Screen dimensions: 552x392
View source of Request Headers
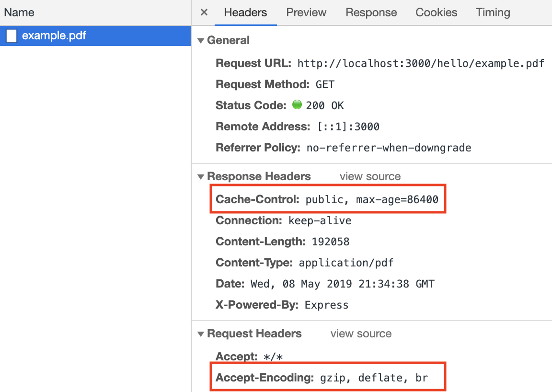tap(361, 334)
